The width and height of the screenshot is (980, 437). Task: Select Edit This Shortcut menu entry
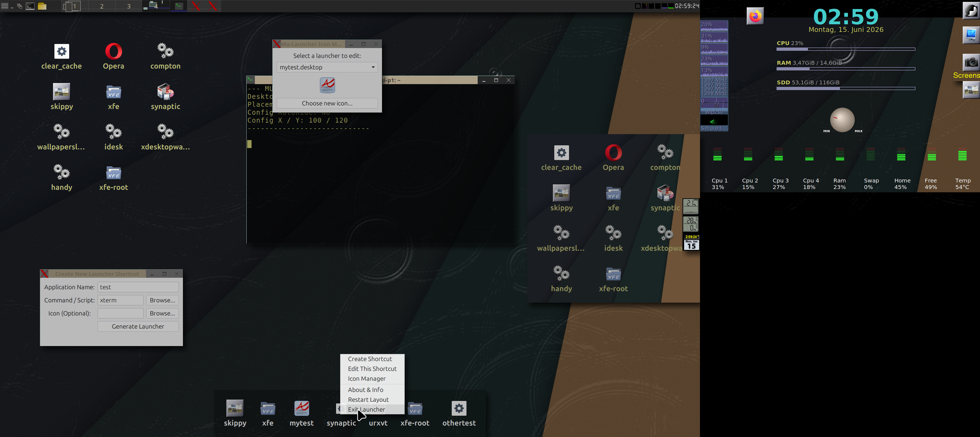(372, 369)
